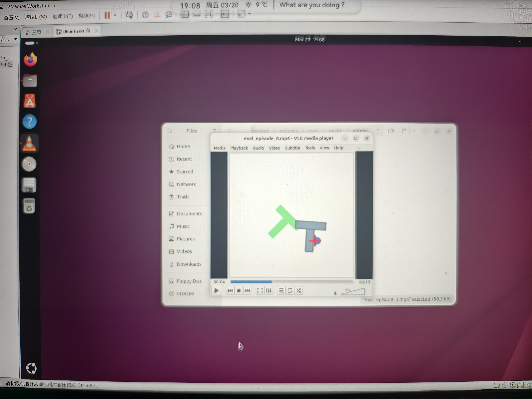This screenshot has width=532, height=399.
Task: Open the Playback menu
Action: [x=239, y=148]
